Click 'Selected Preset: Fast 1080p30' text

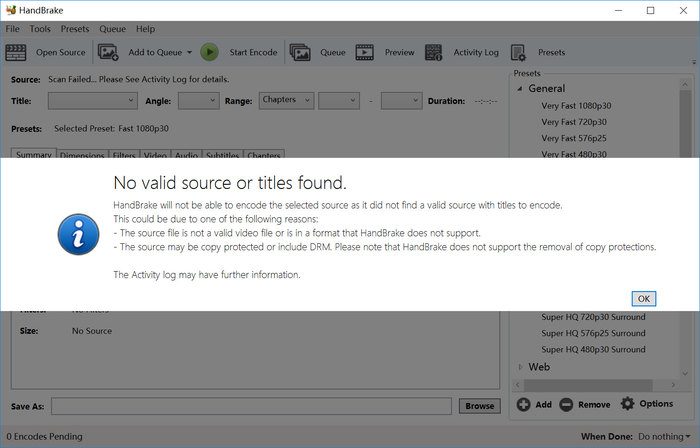click(111, 129)
